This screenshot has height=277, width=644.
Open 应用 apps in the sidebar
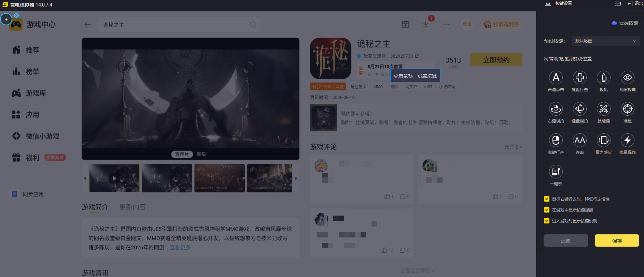pyautogui.click(x=26, y=115)
